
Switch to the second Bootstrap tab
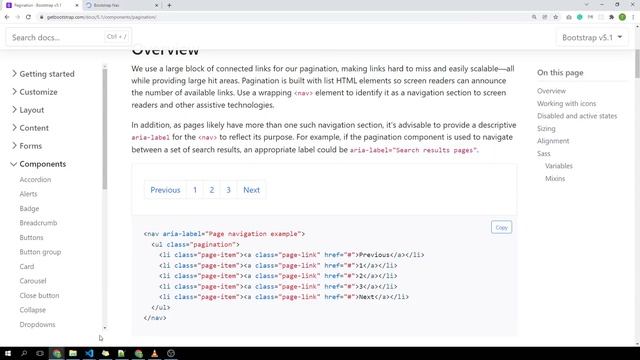(x=122, y=5)
